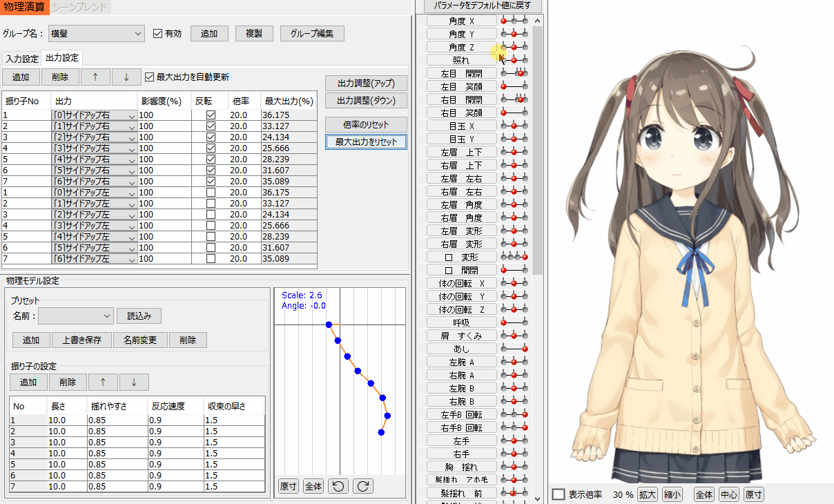834x504 pixels.
Task: Click 最大出力 cell 24.134 for [2]サイドアップ右
Action: coord(289,137)
